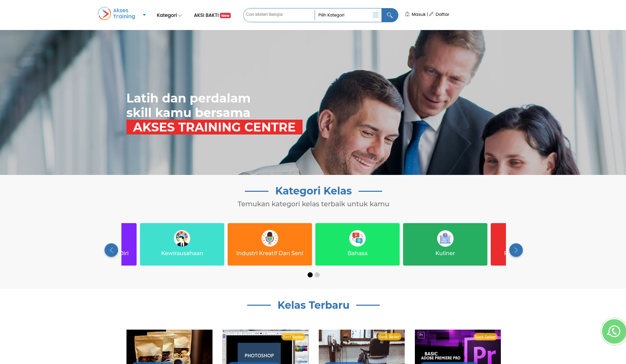626x364 pixels.
Task: Click the Kewirausahaan category icon
Action: tap(182, 238)
